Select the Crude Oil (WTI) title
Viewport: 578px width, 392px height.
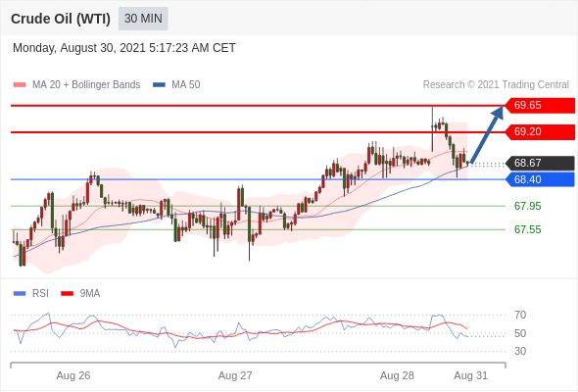click(61, 19)
